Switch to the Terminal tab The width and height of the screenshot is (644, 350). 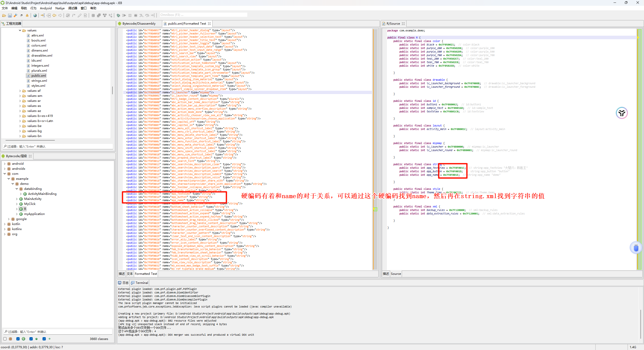[142, 283]
